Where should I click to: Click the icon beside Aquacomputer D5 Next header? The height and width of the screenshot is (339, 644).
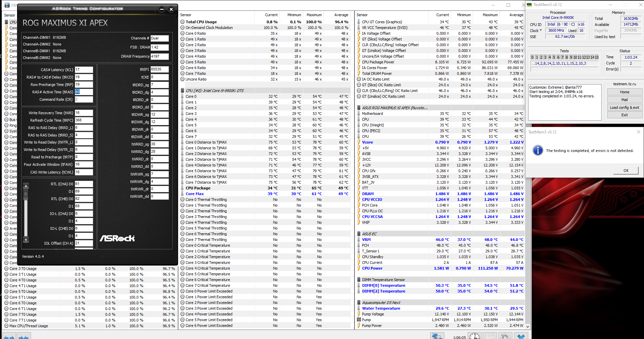pos(359,303)
